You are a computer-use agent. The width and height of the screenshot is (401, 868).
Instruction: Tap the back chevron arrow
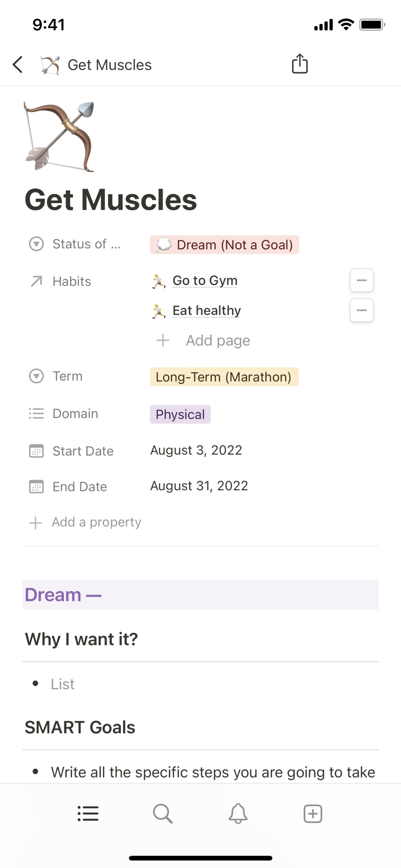pyautogui.click(x=18, y=64)
